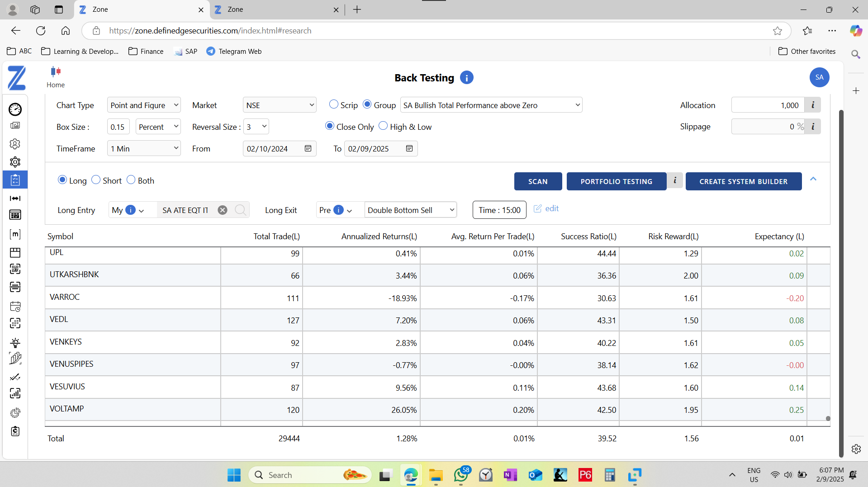This screenshot has width=868, height=487.
Task: Open the Market NSE dropdown
Action: [280, 105]
